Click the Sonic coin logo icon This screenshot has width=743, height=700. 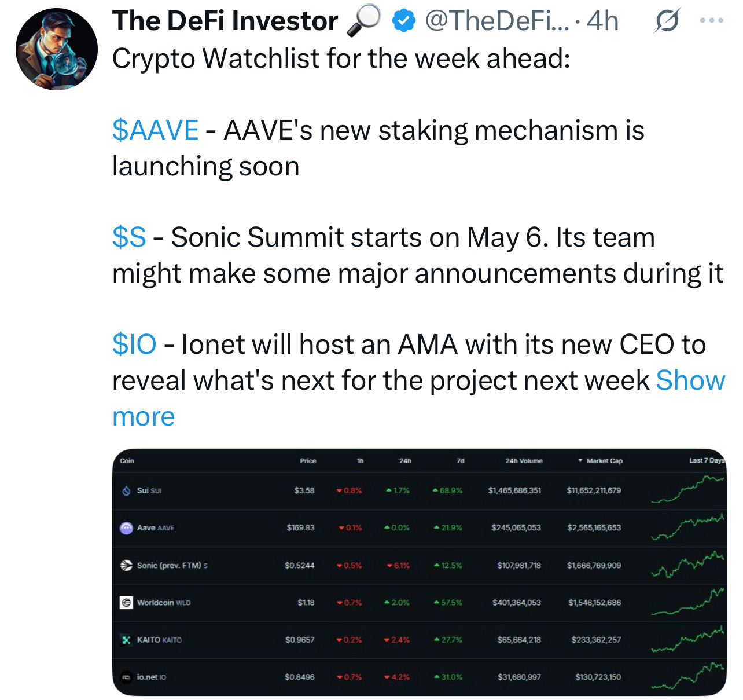point(126,565)
